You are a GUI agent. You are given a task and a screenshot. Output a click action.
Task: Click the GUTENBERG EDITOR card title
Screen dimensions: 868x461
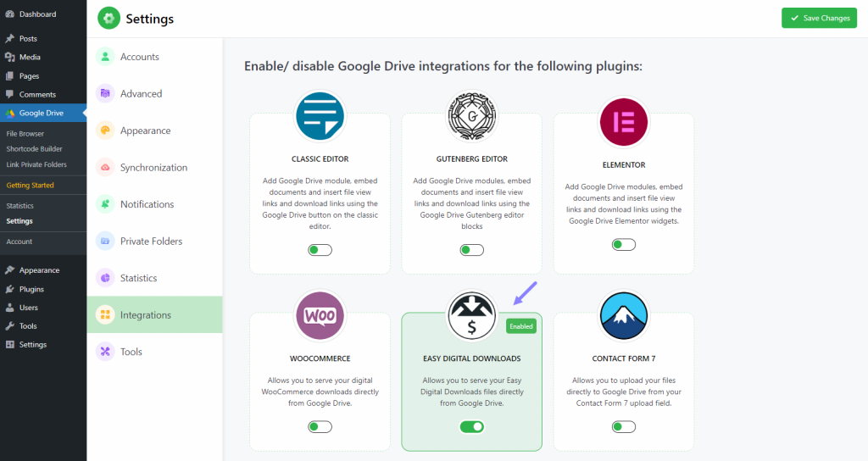[x=471, y=158]
